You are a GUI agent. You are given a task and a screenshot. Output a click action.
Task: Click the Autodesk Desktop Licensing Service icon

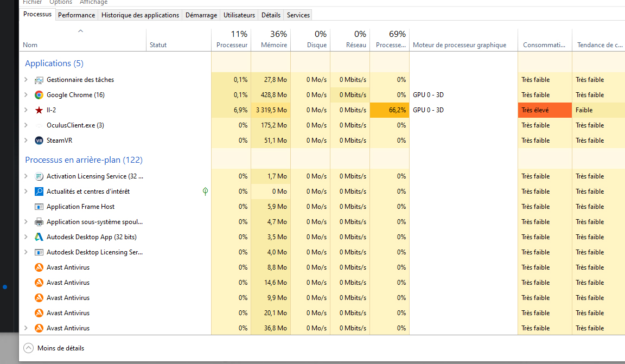click(39, 252)
